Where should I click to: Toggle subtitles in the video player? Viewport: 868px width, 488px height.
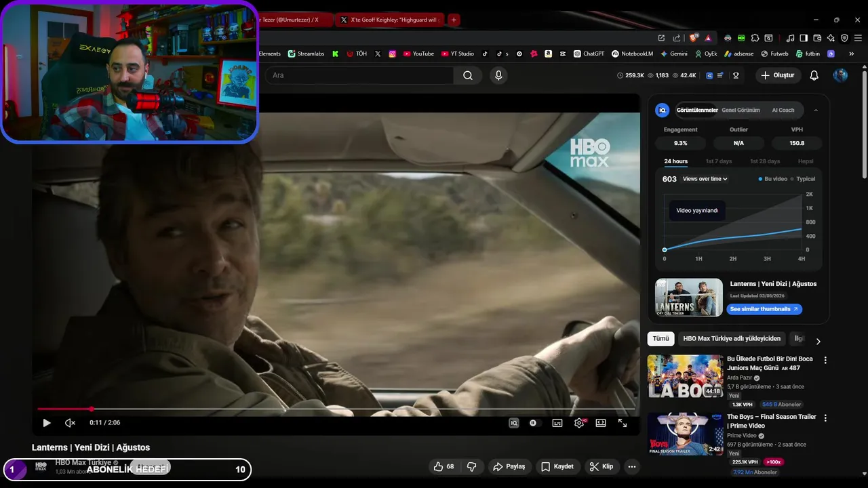pos(557,423)
